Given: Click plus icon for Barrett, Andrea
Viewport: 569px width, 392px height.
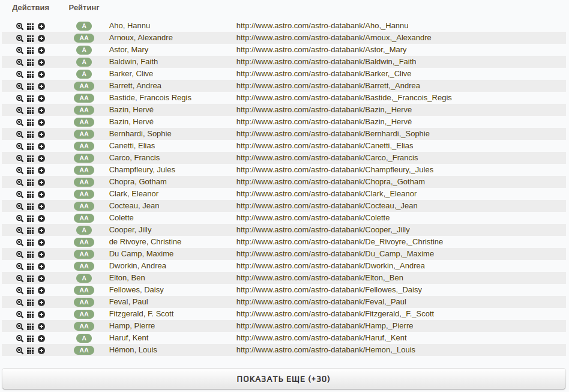Looking at the screenshot, I should pyautogui.click(x=41, y=86).
